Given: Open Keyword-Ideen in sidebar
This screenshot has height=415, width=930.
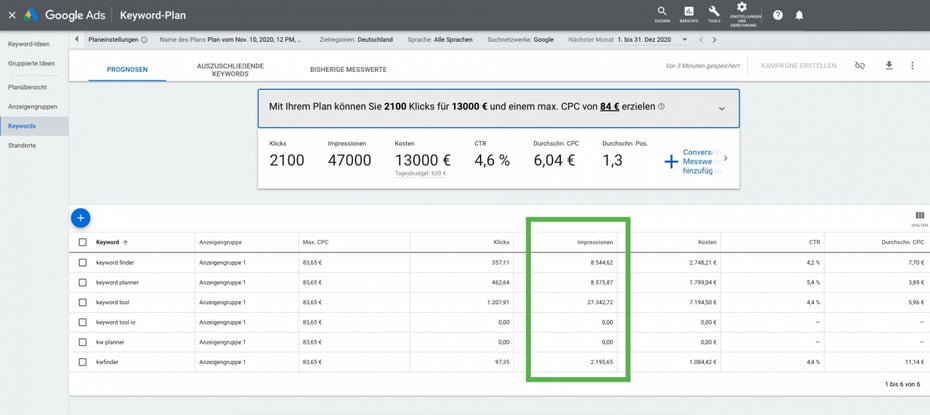Looking at the screenshot, I should click(x=29, y=44).
